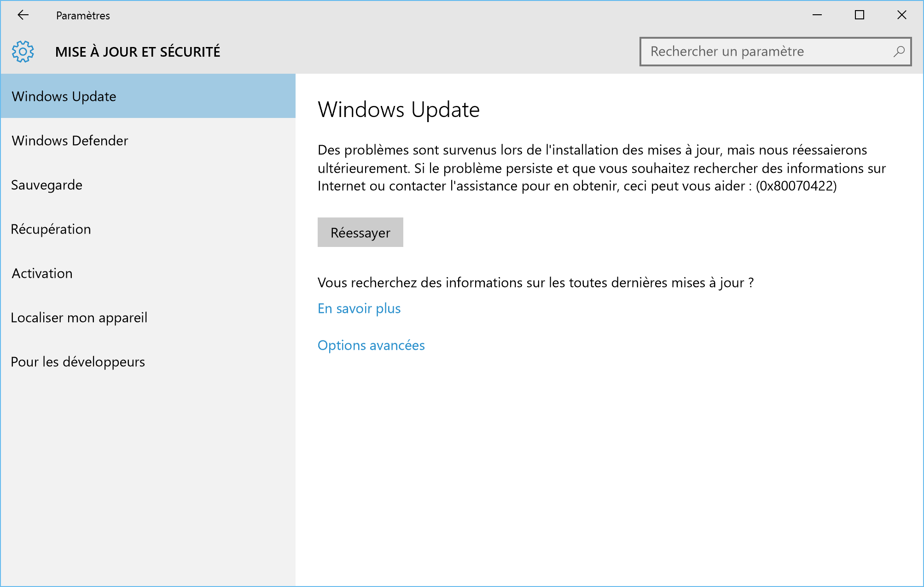Click the 'Vous recherchez des informations' text
This screenshot has height=587, width=924.
535,282
